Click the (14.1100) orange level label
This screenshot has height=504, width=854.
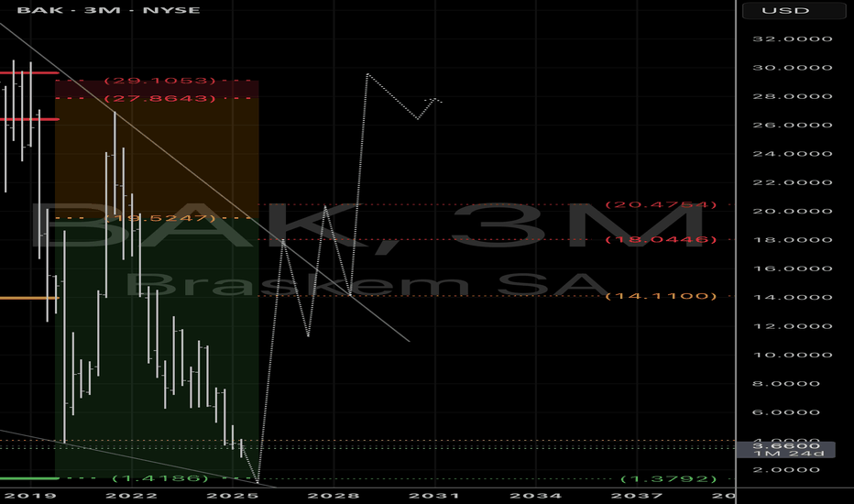point(661,296)
